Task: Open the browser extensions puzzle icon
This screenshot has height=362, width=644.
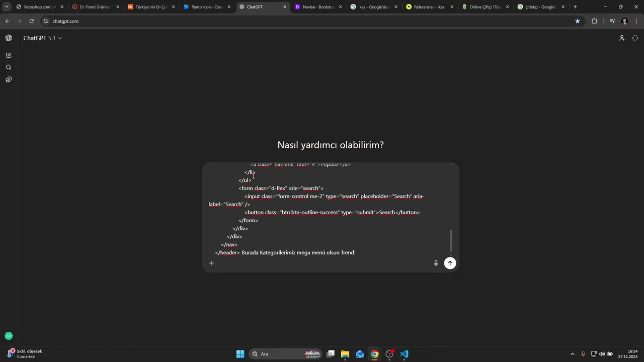Action: pos(595,21)
